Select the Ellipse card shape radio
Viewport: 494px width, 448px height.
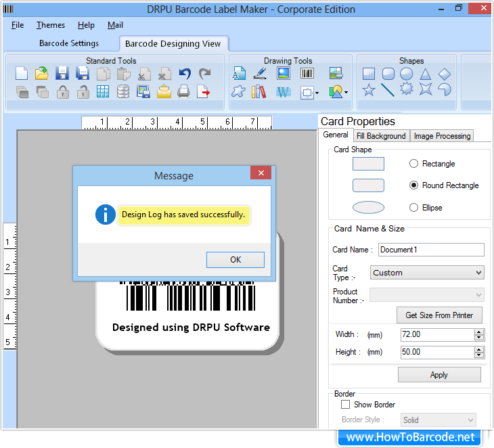[x=413, y=207]
